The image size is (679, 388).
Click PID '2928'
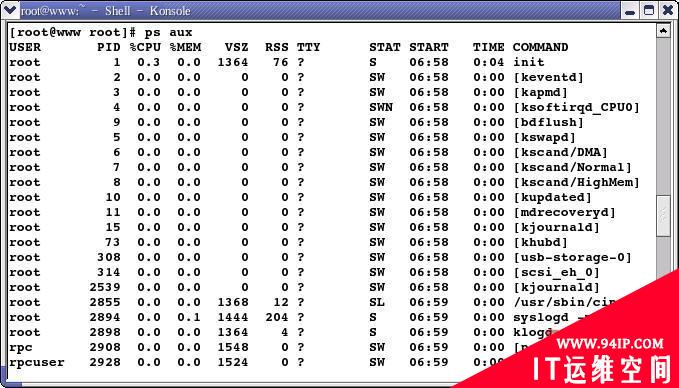tap(105, 362)
